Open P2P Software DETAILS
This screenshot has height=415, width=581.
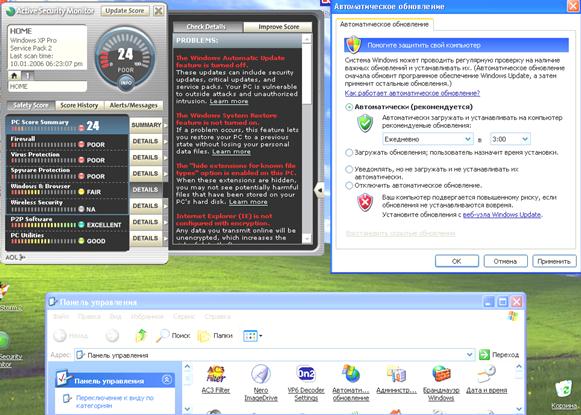[x=146, y=222]
